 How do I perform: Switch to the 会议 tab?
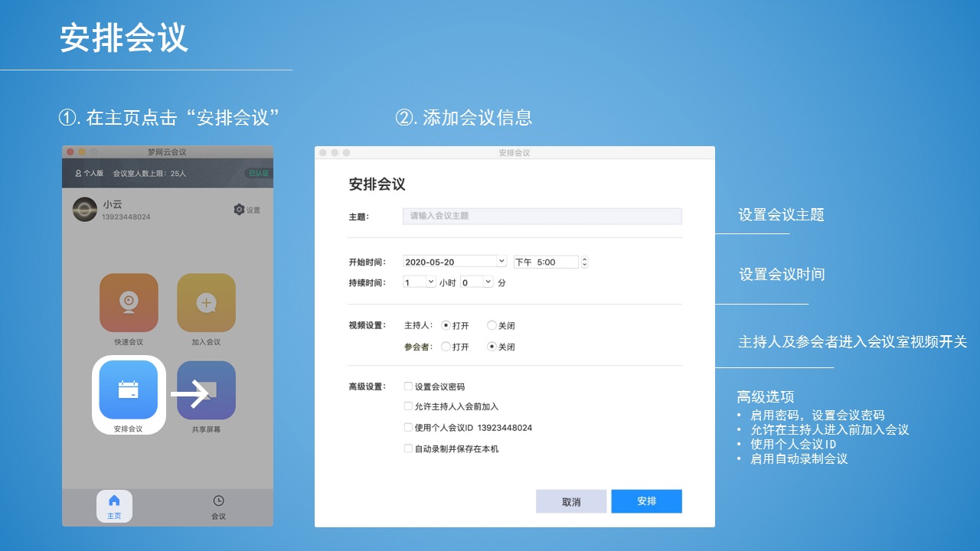[218, 506]
